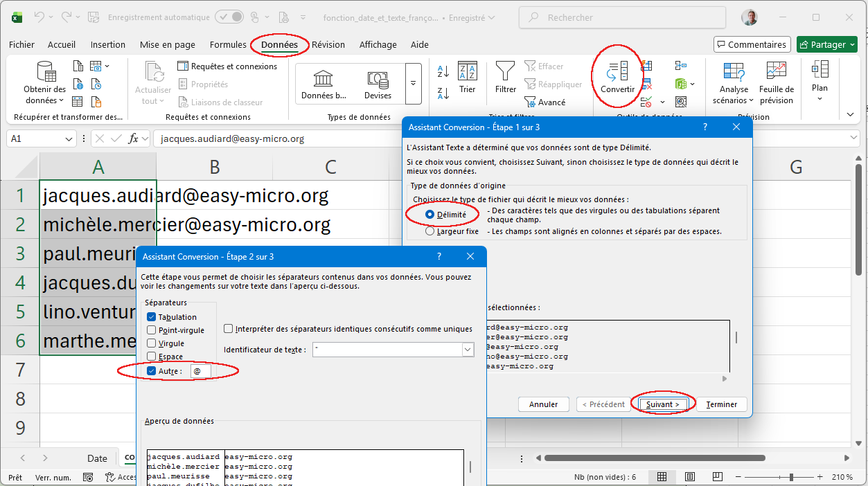Click Feuille de prévision icon

pyautogui.click(x=776, y=71)
